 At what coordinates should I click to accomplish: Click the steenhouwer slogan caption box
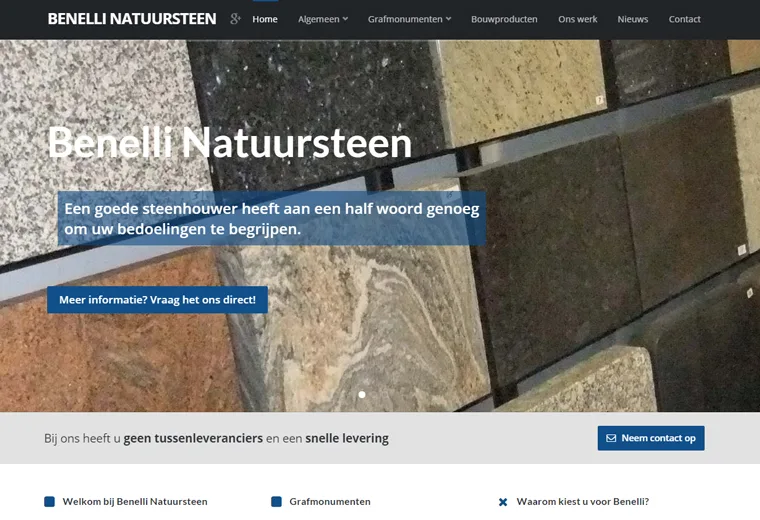(x=272, y=219)
